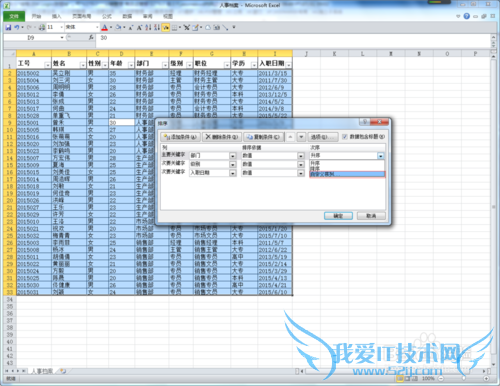Image resolution: width=500 pixels, height=386 pixels.
Task: Click the Save icon in quick access toolbar
Action: [8, 27]
